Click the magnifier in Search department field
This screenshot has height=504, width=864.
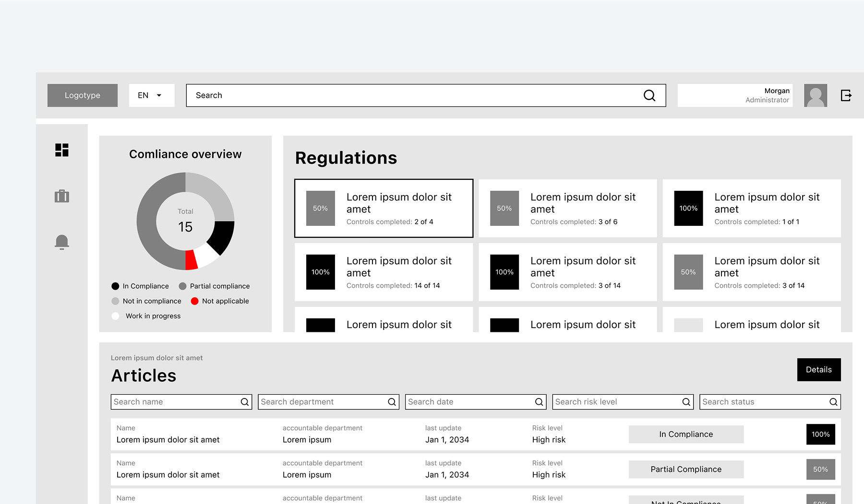coord(391,401)
